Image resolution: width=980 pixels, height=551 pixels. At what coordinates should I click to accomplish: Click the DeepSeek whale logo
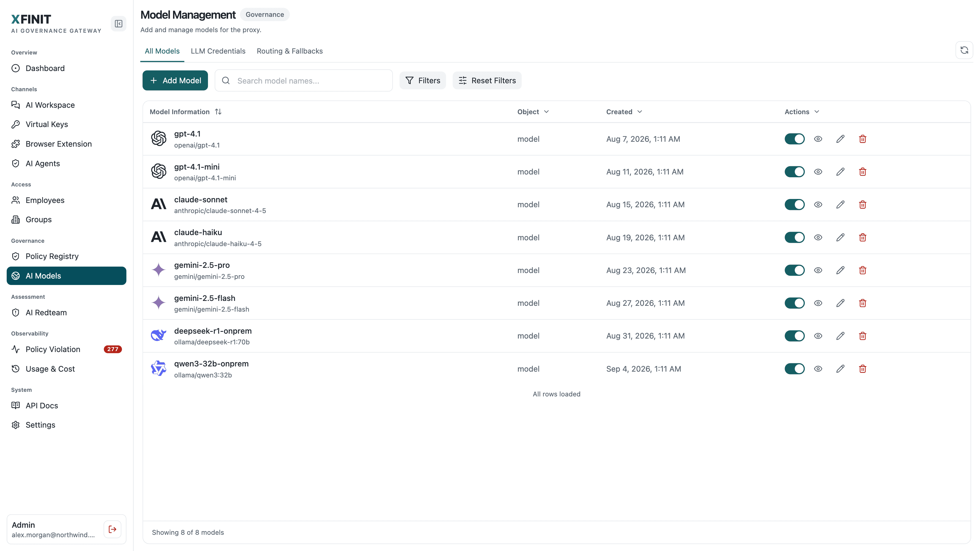click(x=159, y=335)
